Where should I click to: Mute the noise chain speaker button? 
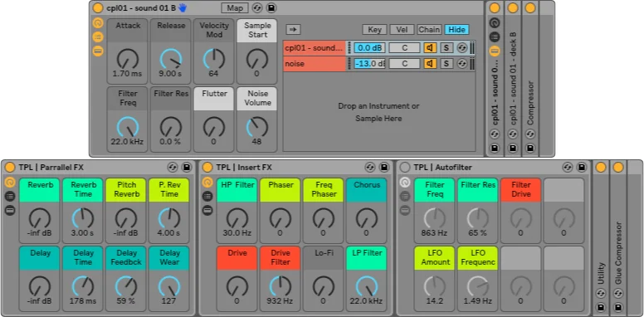(430, 64)
